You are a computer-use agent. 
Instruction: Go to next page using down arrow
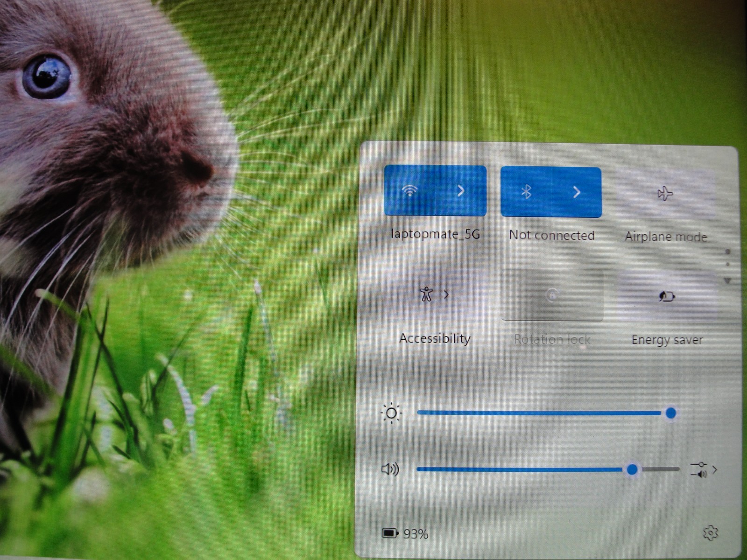727,281
